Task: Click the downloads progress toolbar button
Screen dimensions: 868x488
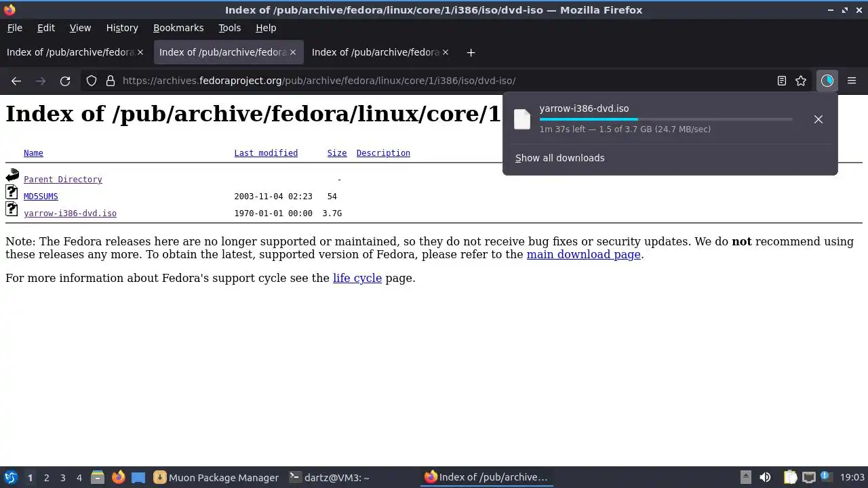Action: pyautogui.click(x=827, y=81)
